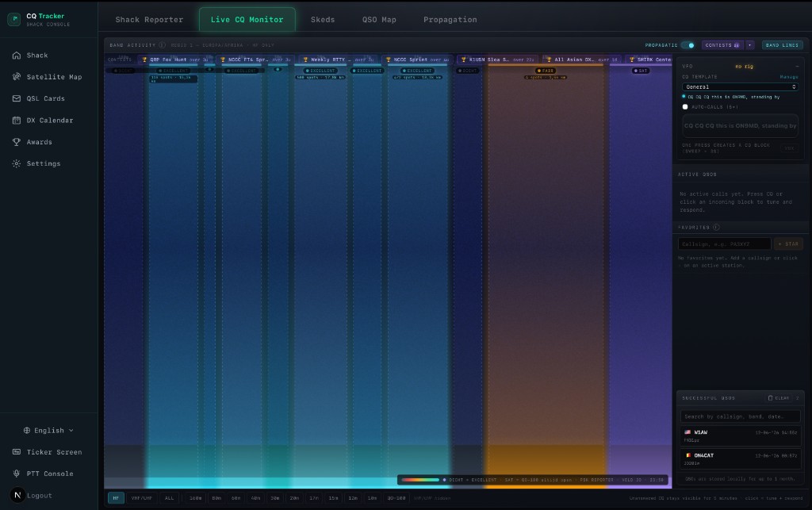Viewport: 812px width, 510px height.
Task: Click the PTT Console microphone icon
Action: click(17, 474)
